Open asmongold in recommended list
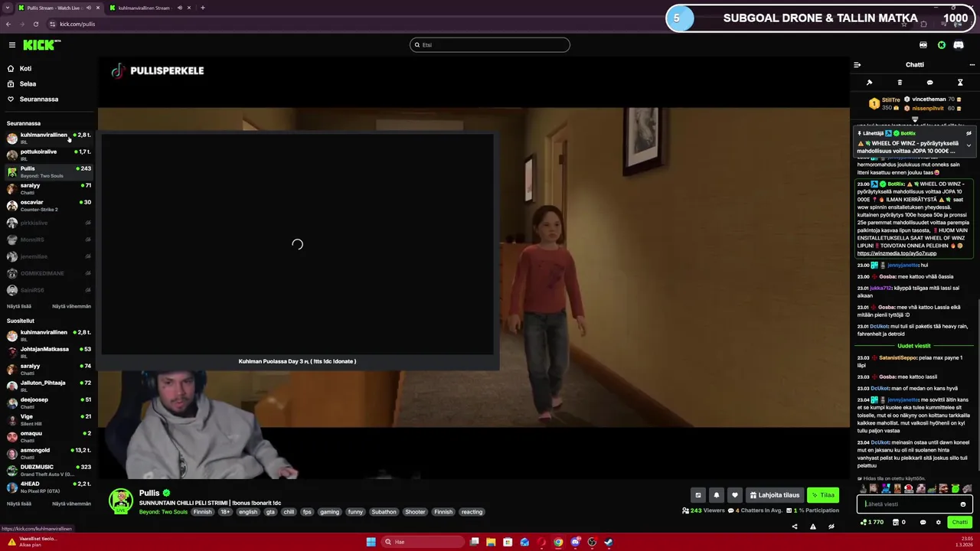 (x=47, y=453)
